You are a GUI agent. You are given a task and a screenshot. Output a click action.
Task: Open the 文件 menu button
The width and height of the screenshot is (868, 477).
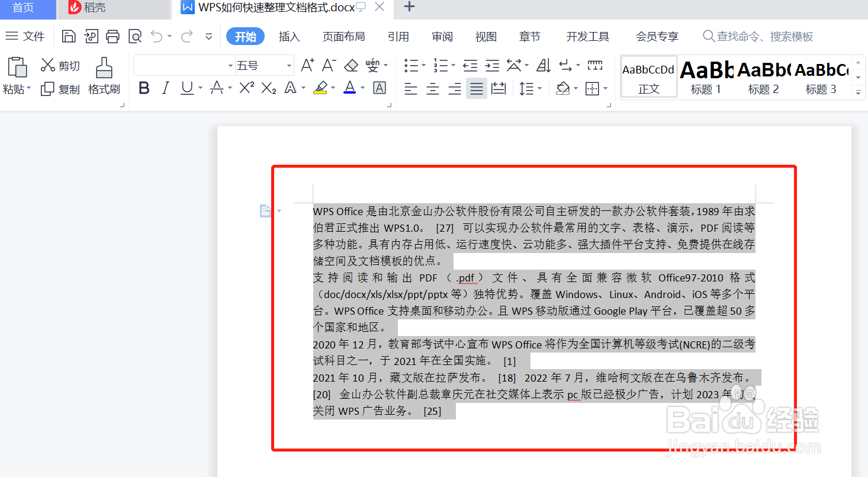(26, 36)
